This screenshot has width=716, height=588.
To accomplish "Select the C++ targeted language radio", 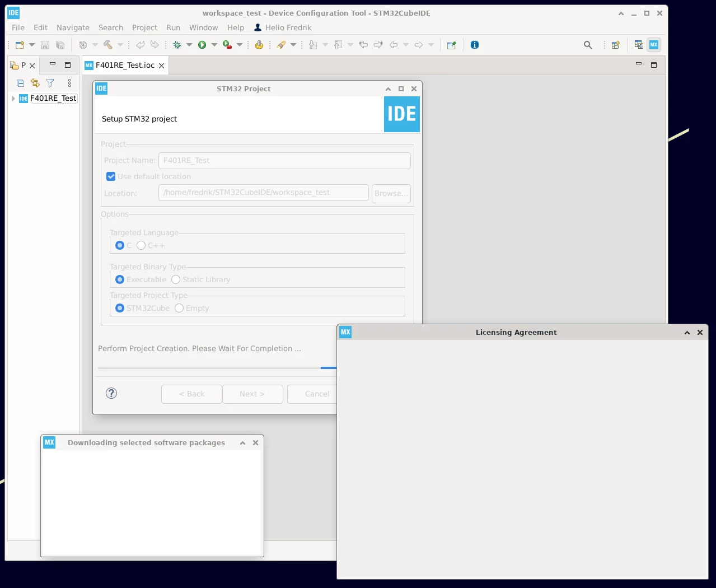I will (141, 245).
